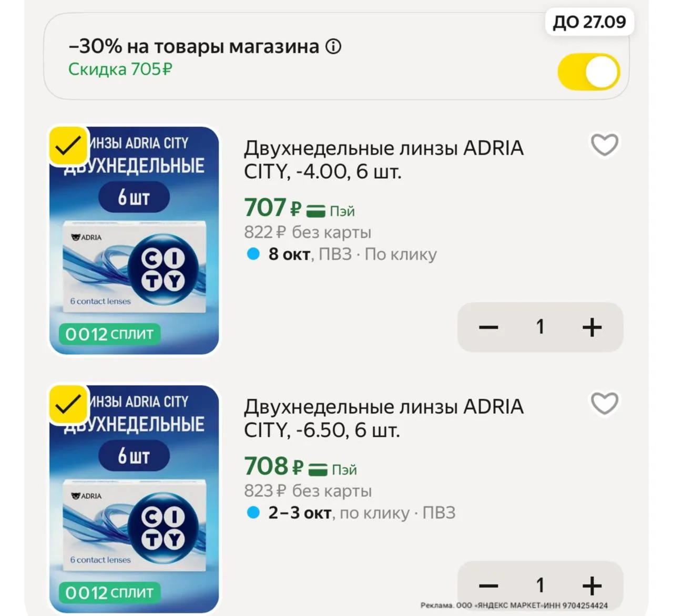
Task: Tap the Сплит badge on first product image
Action: [x=109, y=334]
